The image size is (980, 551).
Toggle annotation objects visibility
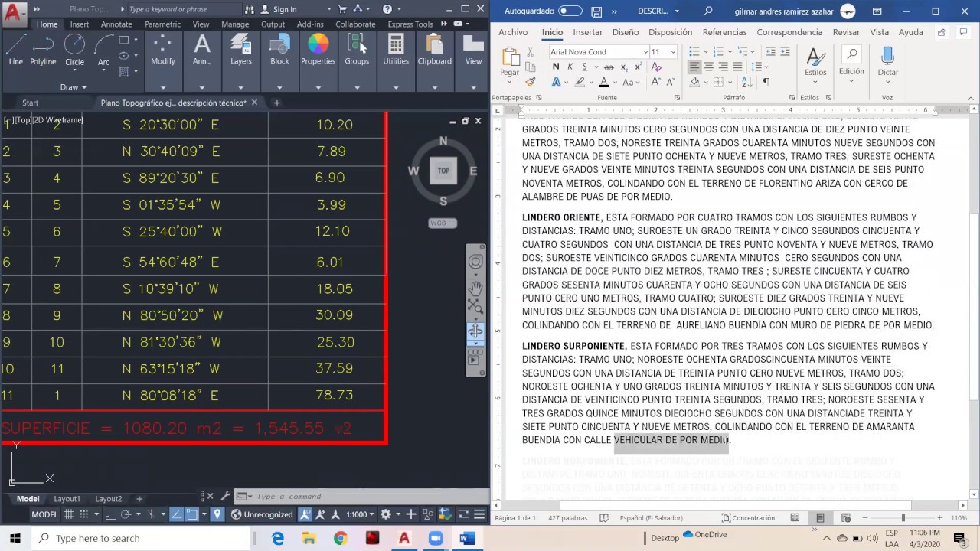tap(305, 514)
